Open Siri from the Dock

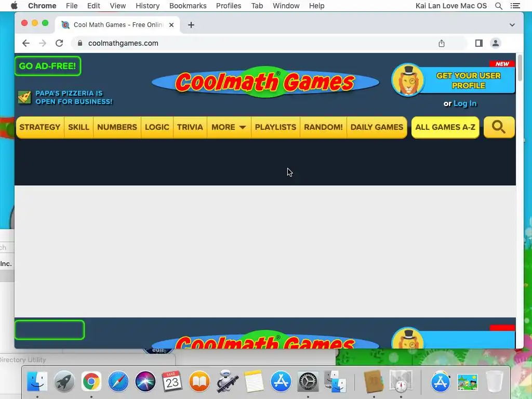click(x=145, y=381)
